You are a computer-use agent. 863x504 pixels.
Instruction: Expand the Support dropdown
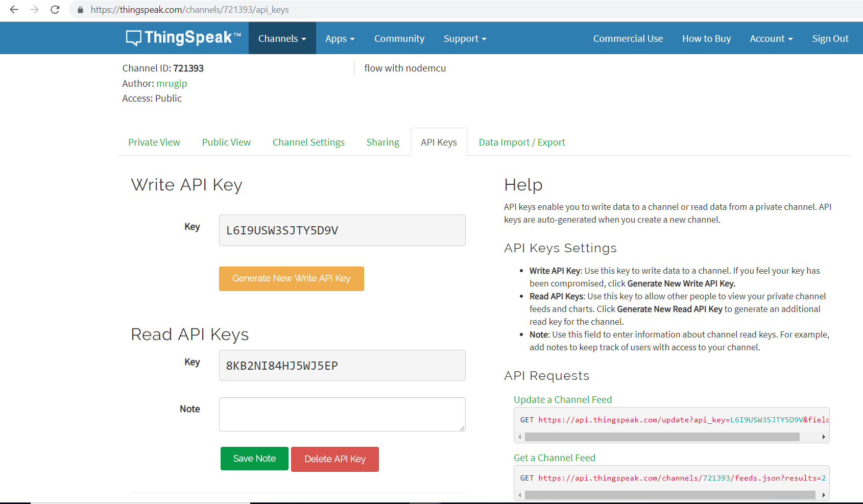pyautogui.click(x=465, y=38)
